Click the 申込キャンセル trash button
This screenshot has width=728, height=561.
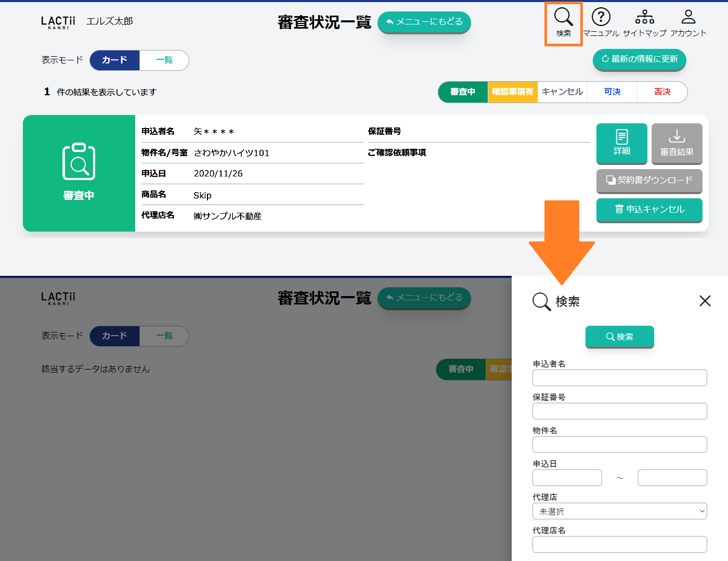pos(649,210)
